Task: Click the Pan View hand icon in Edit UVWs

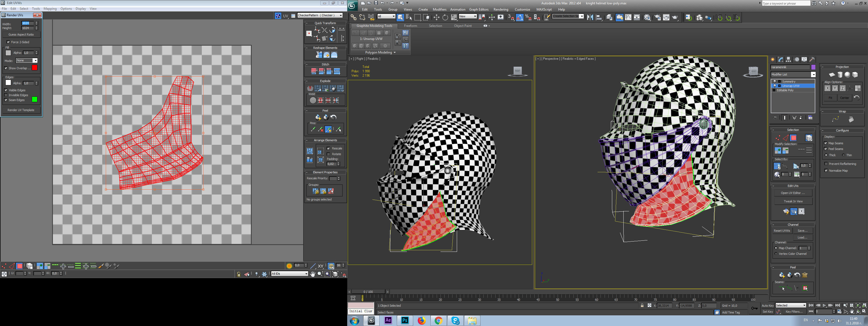Action: tap(313, 274)
